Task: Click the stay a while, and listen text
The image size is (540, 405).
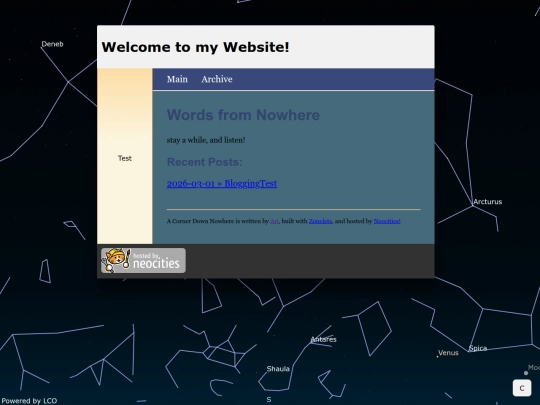Action: pos(206,140)
